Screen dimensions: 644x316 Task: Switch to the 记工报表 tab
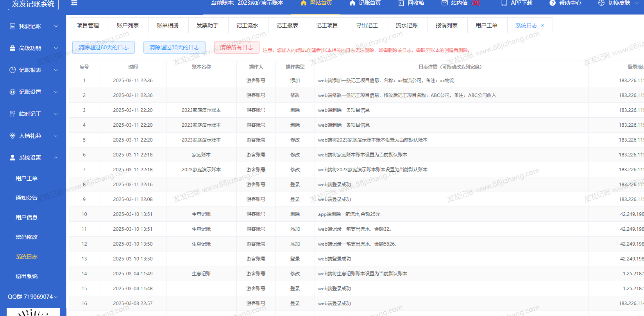pyautogui.click(x=287, y=25)
